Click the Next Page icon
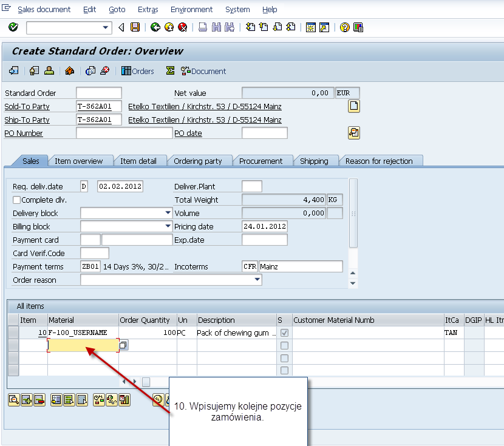This screenshot has height=446, width=504. point(277,27)
